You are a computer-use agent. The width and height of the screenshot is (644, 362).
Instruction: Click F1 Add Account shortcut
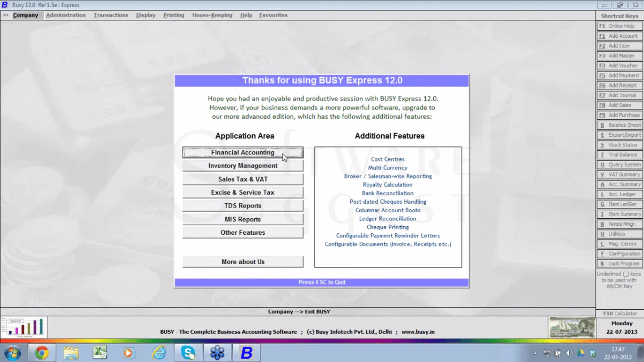pyautogui.click(x=619, y=36)
